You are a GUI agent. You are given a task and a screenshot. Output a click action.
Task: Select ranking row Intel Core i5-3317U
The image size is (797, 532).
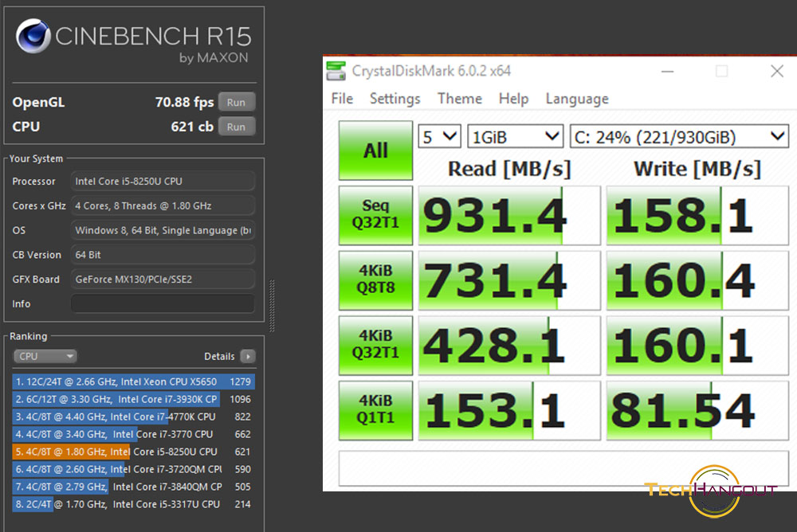133,504
